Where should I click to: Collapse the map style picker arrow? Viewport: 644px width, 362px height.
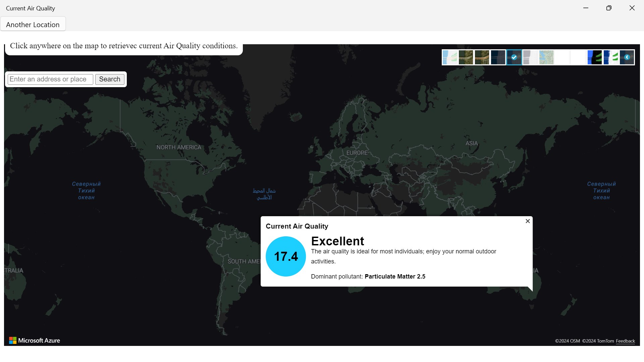(x=627, y=57)
